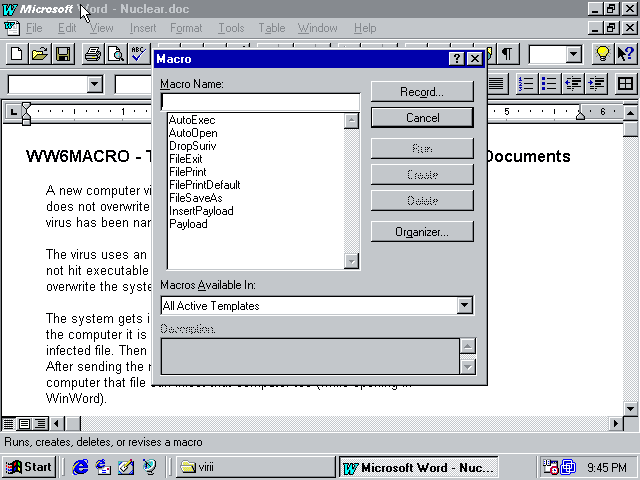The width and height of the screenshot is (640, 480).
Task: Switch to Page Layout view icon
Action: tap(24, 424)
